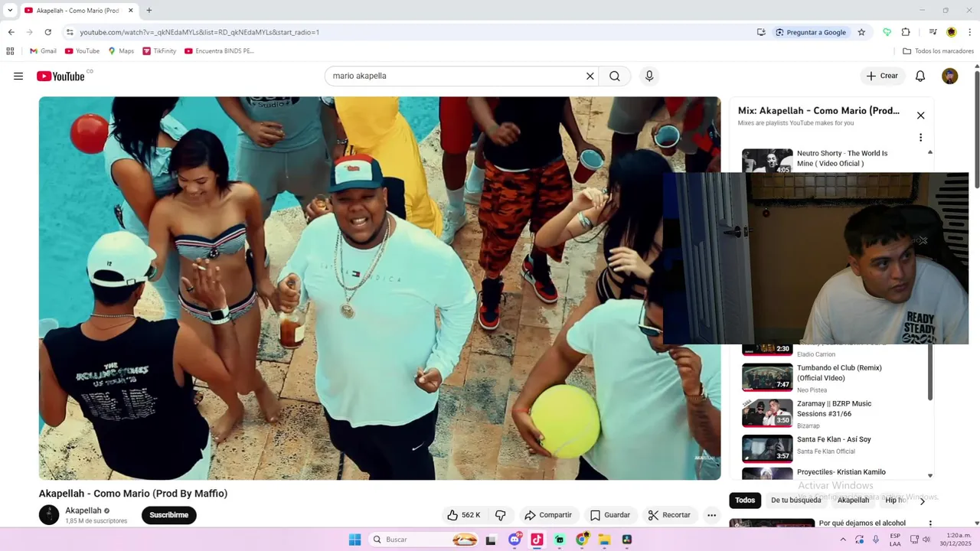Image resolution: width=980 pixels, height=551 pixels.
Task: Install app icon in address bar
Action: (x=761, y=32)
